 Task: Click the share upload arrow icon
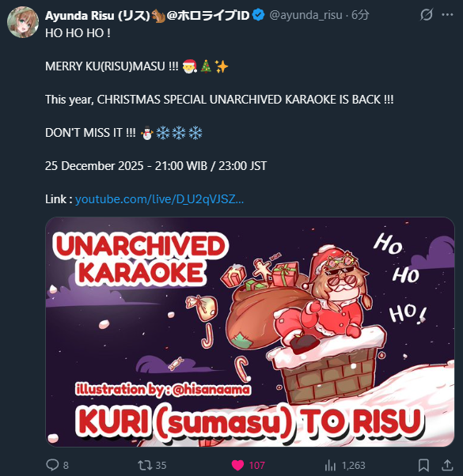(x=447, y=465)
